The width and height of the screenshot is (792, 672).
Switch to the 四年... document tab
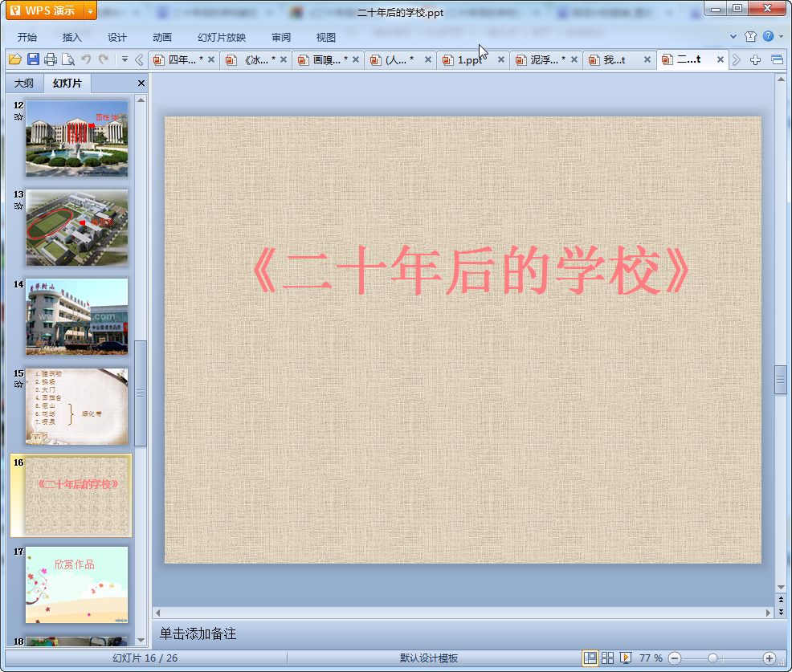179,60
